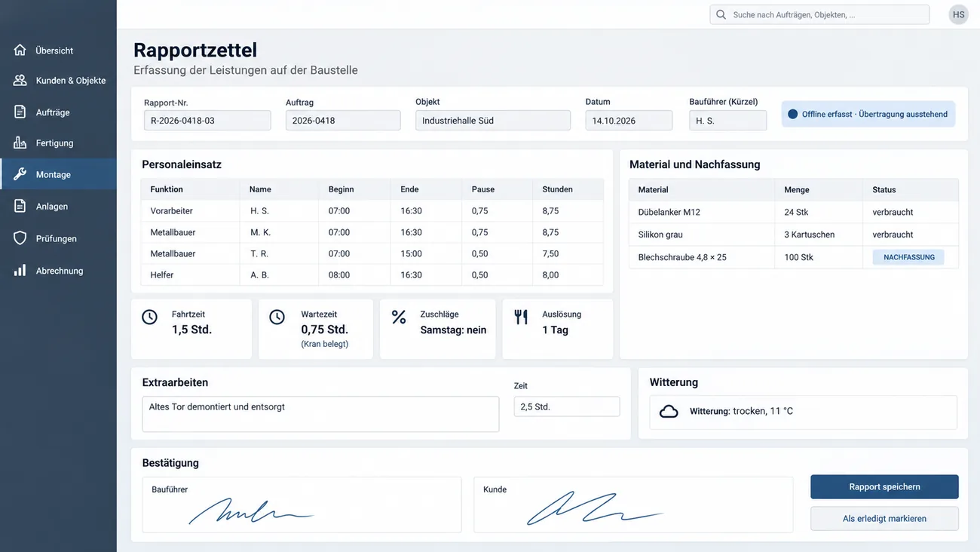This screenshot has width=980, height=552.
Task: Click the blue dot in the offline status badge
Action: [x=792, y=115]
